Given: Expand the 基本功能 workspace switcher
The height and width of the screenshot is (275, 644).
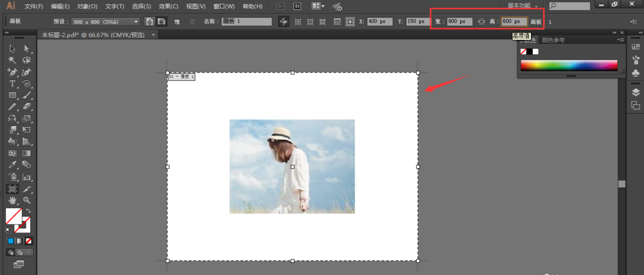Looking at the screenshot, I should [523, 6].
